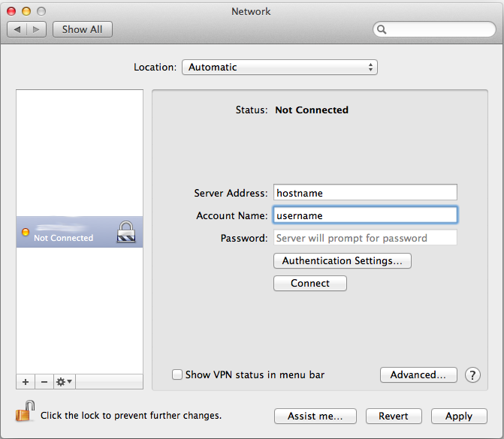
Task: Open the help question mark button
Action: pos(472,375)
